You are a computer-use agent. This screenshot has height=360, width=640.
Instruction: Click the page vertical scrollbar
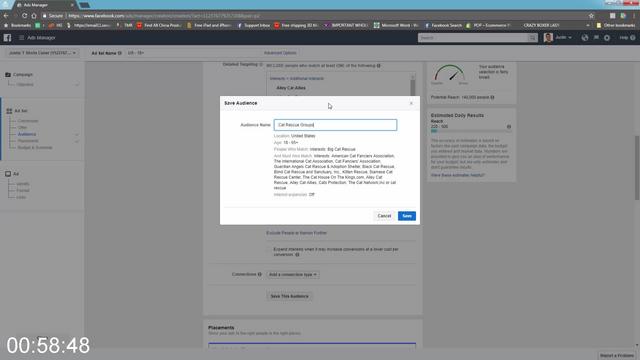pyautogui.click(x=637, y=168)
